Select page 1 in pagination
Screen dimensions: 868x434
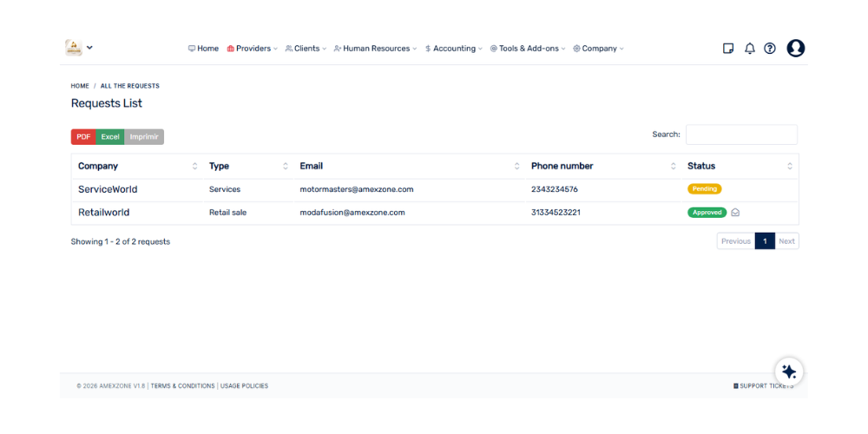pos(765,241)
